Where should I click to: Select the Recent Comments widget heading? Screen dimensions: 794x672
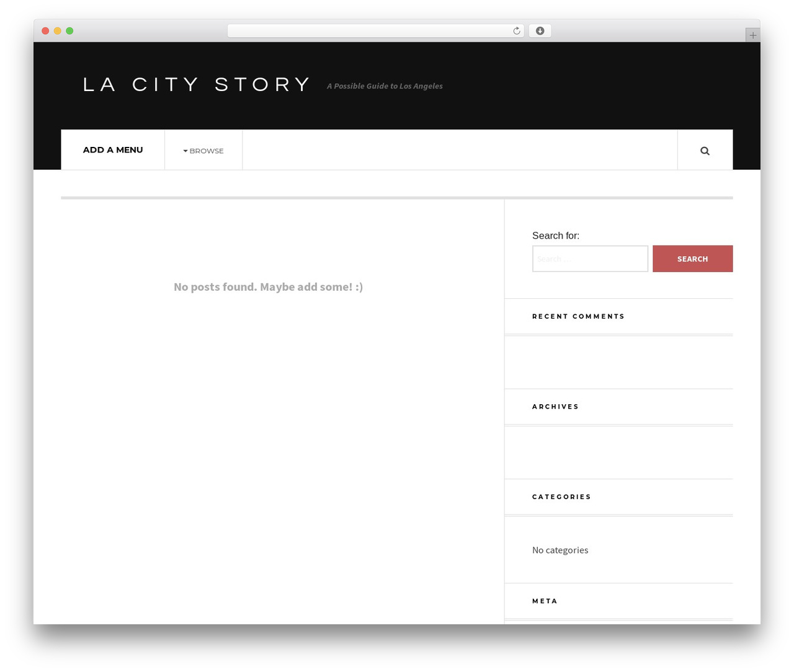point(578,316)
